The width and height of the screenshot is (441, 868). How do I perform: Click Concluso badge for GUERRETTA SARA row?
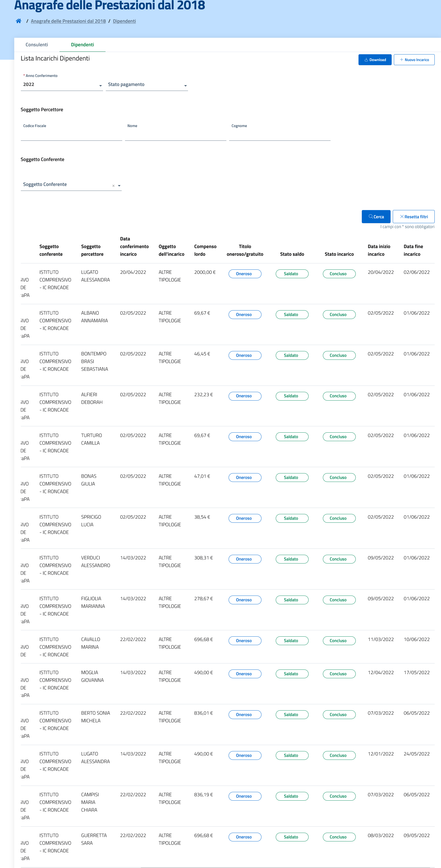pos(339,837)
